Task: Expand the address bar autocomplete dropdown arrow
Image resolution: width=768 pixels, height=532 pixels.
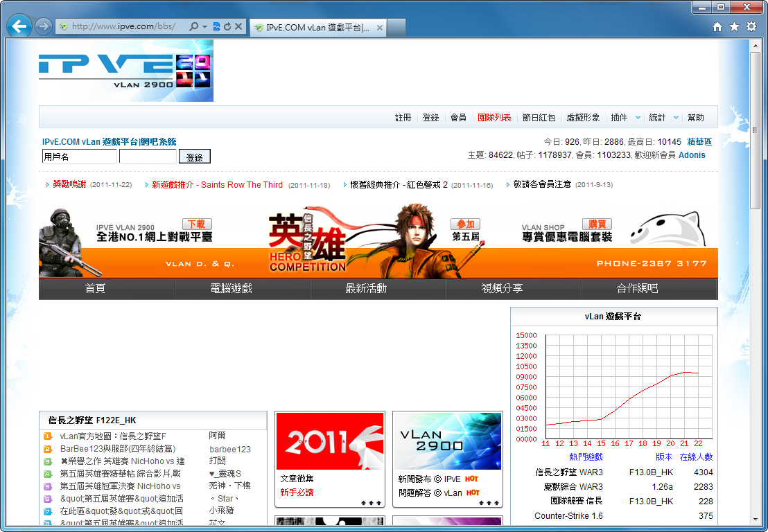Action: (205, 26)
